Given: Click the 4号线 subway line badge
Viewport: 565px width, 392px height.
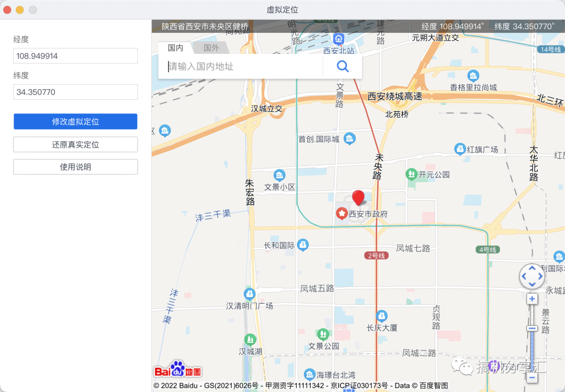Looking at the screenshot, I should coord(488,249).
